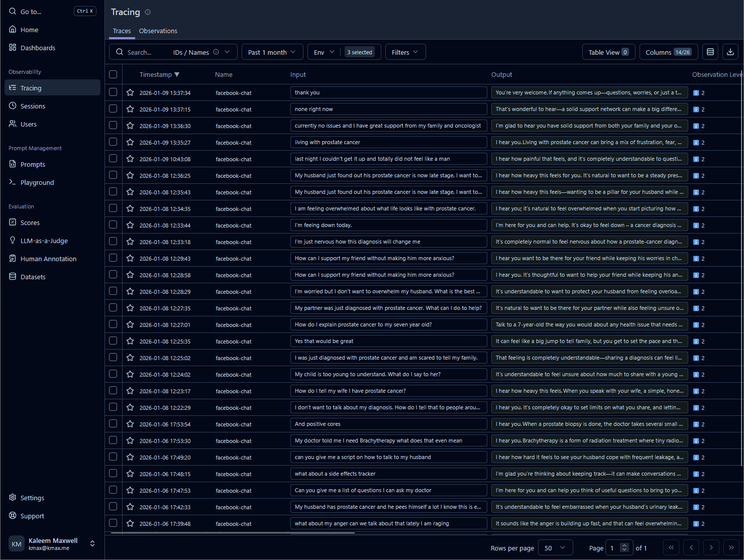
Task: Open the 2026-01-09 13:37:34 trace timestamp
Action: [x=165, y=93]
